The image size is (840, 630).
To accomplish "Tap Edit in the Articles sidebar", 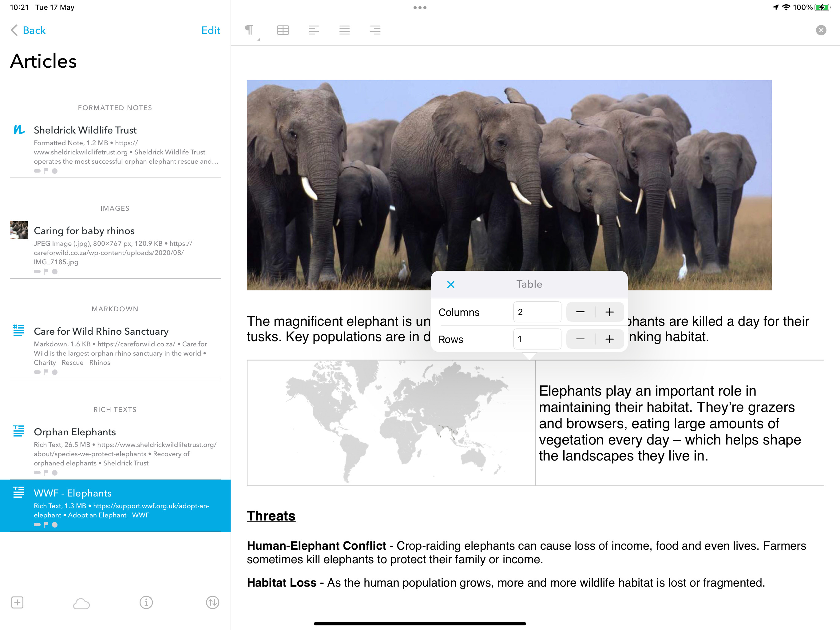I will pos(211,30).
